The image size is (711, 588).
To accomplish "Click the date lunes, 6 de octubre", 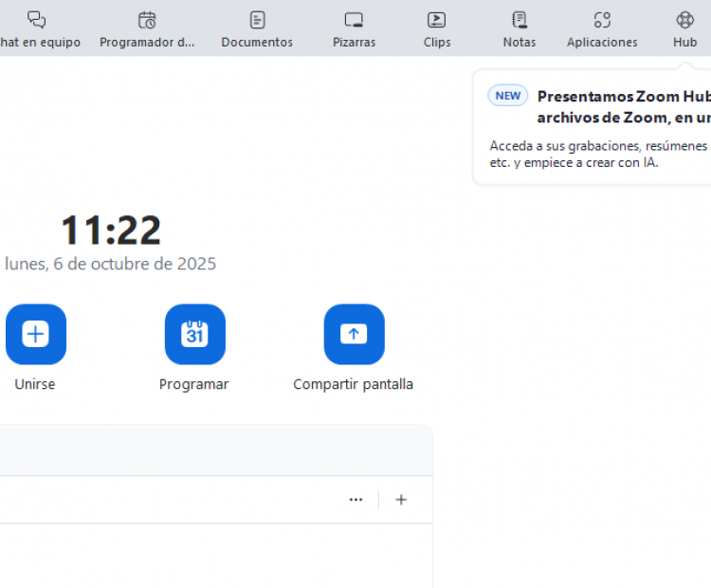I will tap(110, 264).
